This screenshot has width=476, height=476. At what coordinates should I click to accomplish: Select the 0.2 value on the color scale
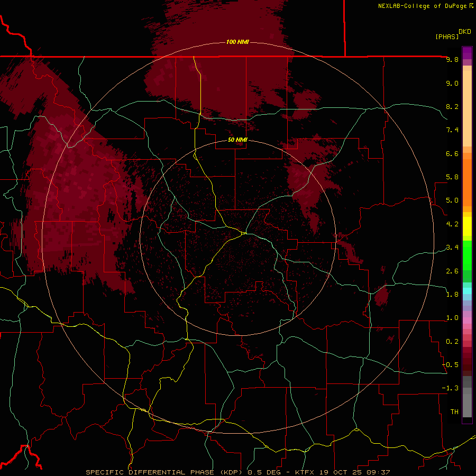click(452, 342)
